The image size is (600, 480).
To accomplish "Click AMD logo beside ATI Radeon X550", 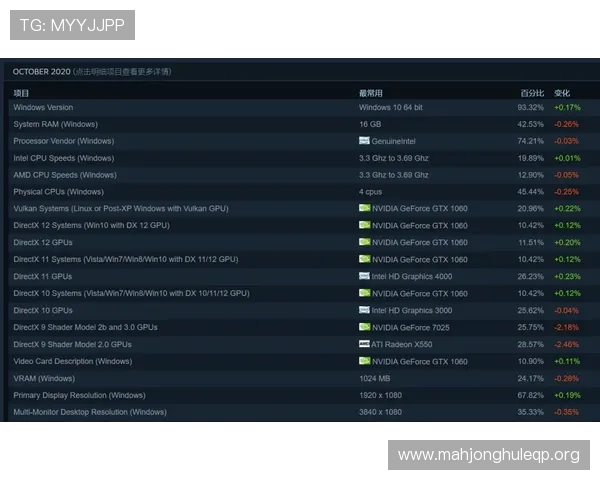I will (x=364, y=344).
